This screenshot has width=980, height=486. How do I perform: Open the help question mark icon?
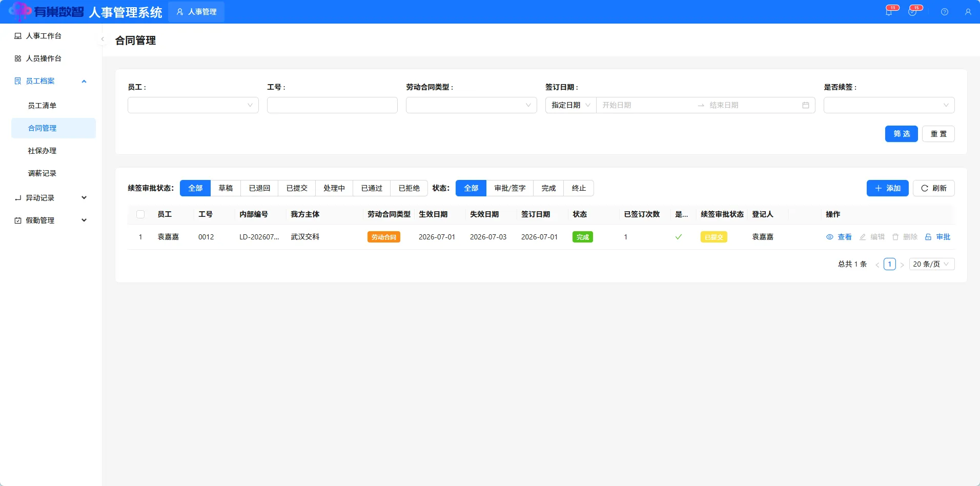pos(945,12)
